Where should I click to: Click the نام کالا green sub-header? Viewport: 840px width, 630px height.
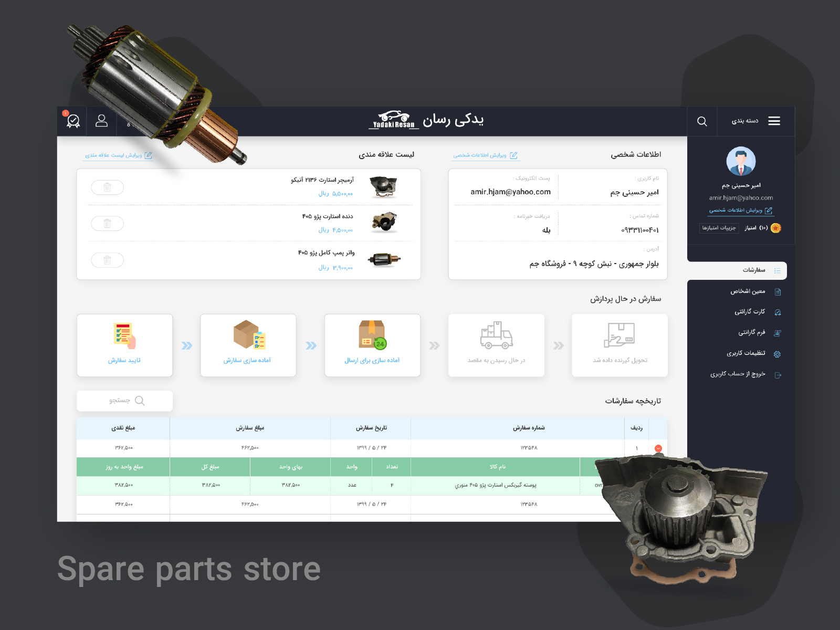498,467
